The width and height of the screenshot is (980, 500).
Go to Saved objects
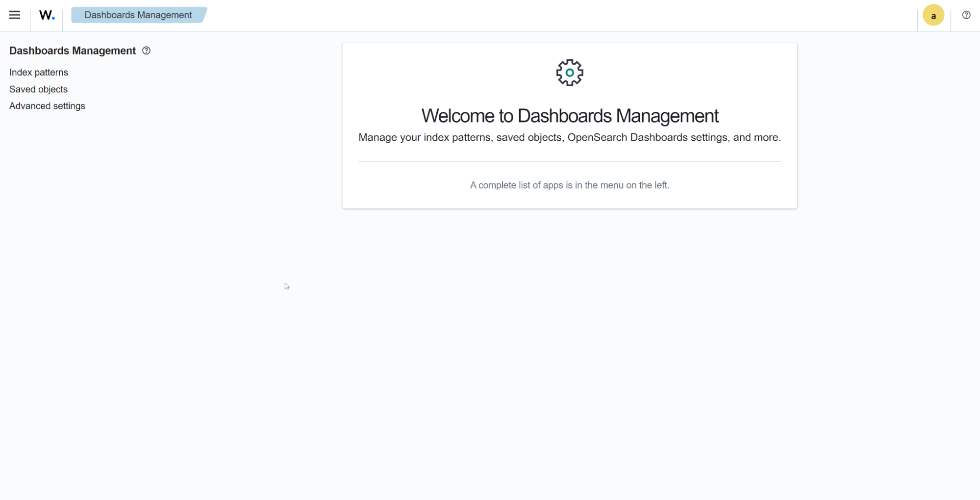38,89
